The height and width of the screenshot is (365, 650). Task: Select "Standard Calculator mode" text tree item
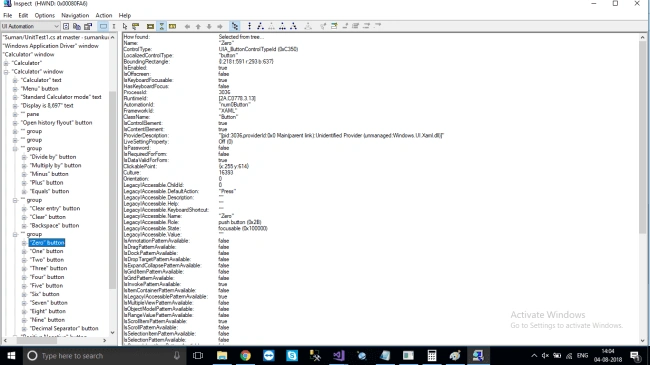[61, 97]
